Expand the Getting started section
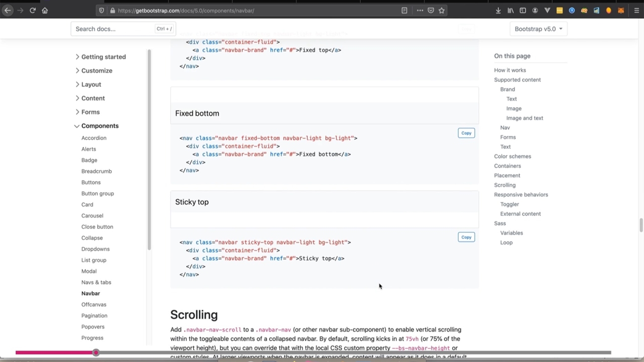Viewport: 644px width, 362px height. [x=103, y=57]
